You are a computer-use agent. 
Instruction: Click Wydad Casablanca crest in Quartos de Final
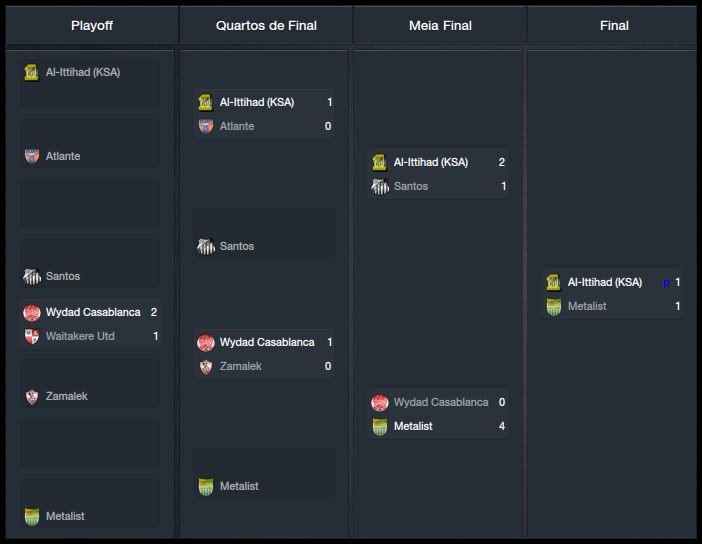(x=205, y=342)
